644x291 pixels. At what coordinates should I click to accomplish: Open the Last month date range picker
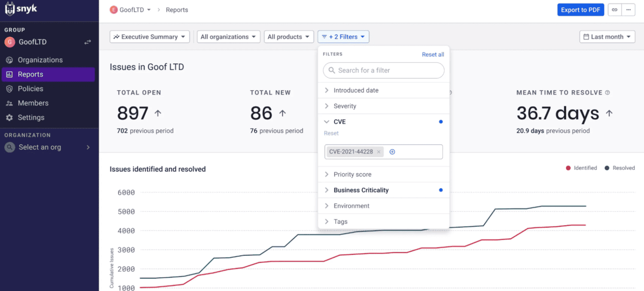[x=607, y=37]
